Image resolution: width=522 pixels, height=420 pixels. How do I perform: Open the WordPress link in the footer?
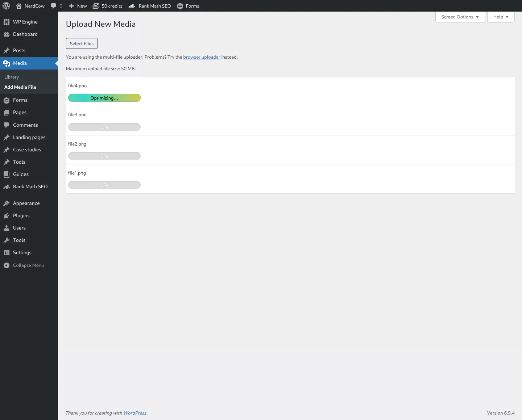pyautogui.click(x=135, y=413)
